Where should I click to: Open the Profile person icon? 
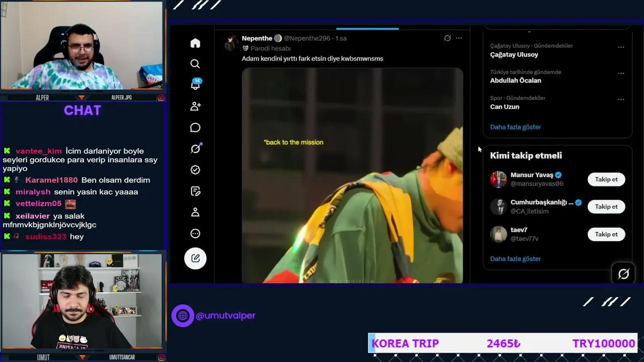(x=195, y=212)
